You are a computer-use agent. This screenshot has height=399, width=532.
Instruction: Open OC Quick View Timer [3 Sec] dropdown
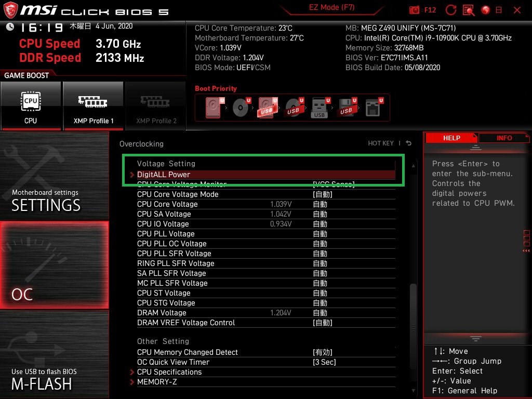(x=324, y=362)
